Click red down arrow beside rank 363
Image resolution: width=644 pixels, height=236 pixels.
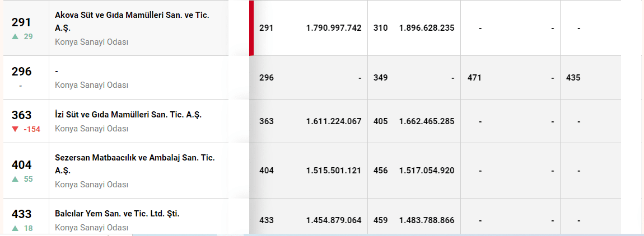pyautogui.click(x=15, y=129)
